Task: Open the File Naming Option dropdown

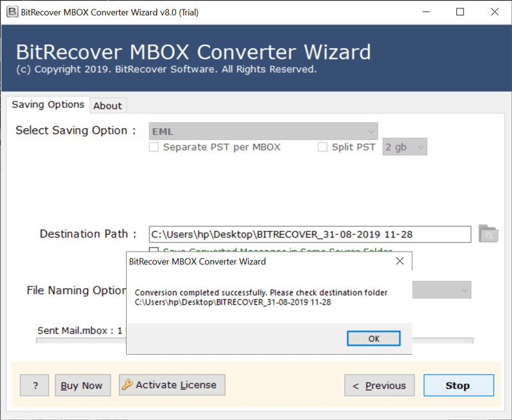Action: pyautogui.click(x=442, y=289)
